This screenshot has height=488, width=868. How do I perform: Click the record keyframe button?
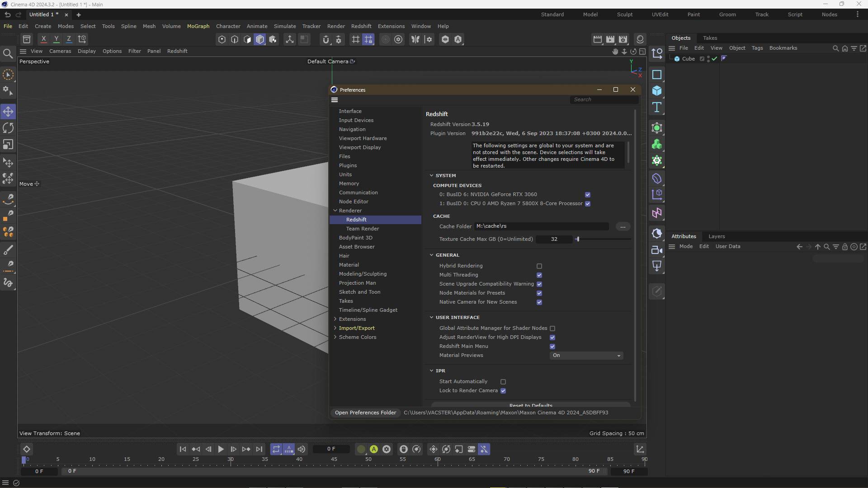coord(361,449)
